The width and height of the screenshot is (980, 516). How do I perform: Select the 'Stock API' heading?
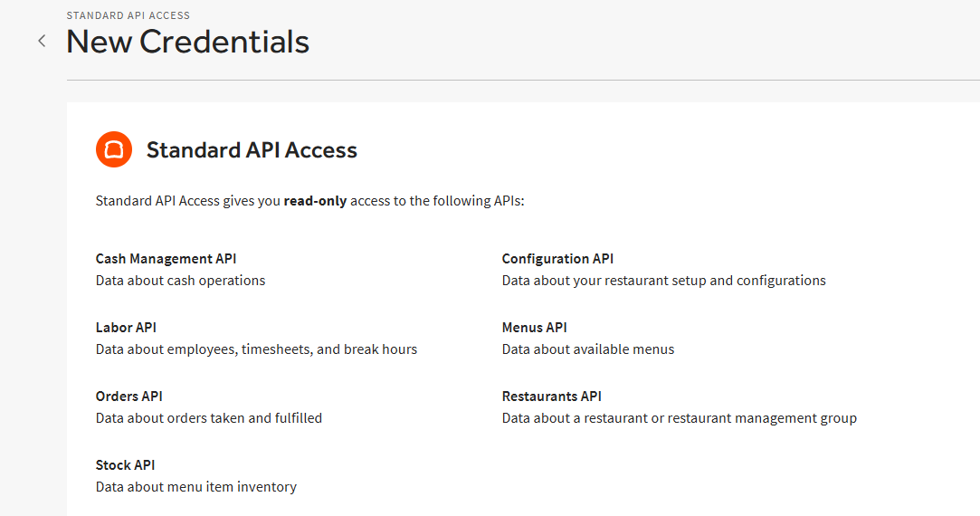[125, 465]
